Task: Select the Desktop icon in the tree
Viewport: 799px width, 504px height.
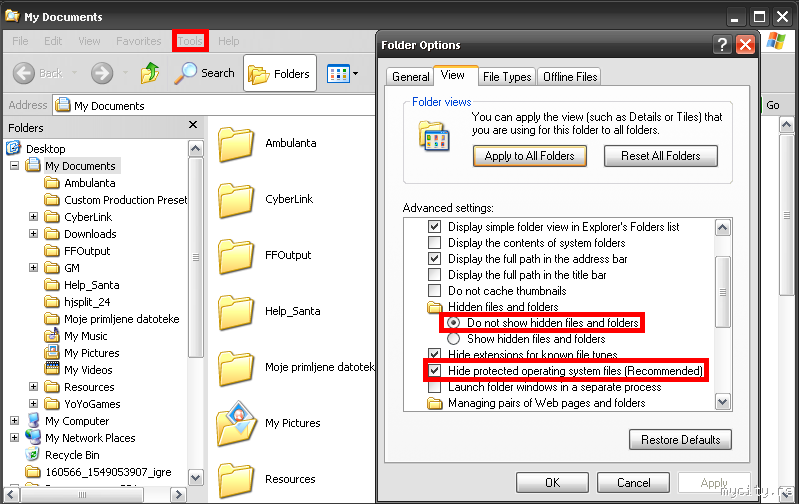Action: point(13,148)
